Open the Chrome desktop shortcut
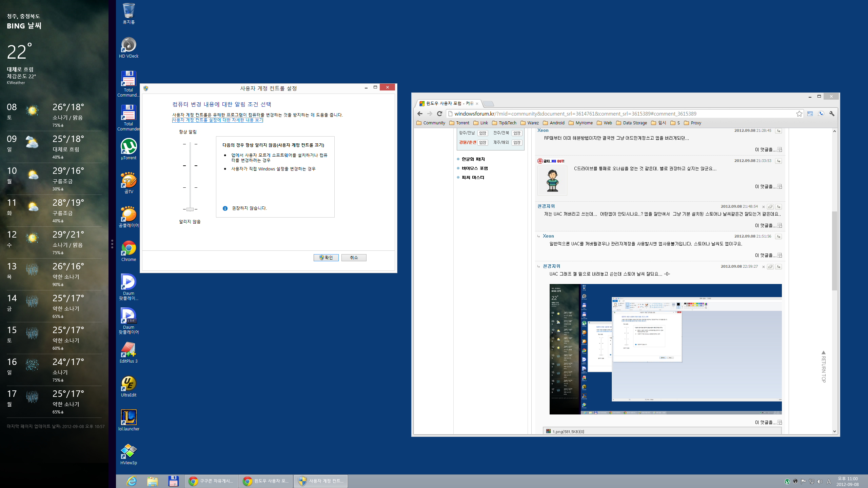 (129, 251)
